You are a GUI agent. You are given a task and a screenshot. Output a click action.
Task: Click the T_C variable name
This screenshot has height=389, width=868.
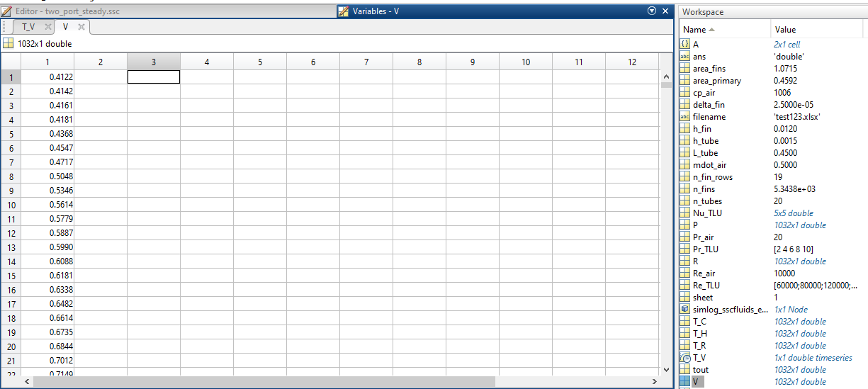pos(699,321)
